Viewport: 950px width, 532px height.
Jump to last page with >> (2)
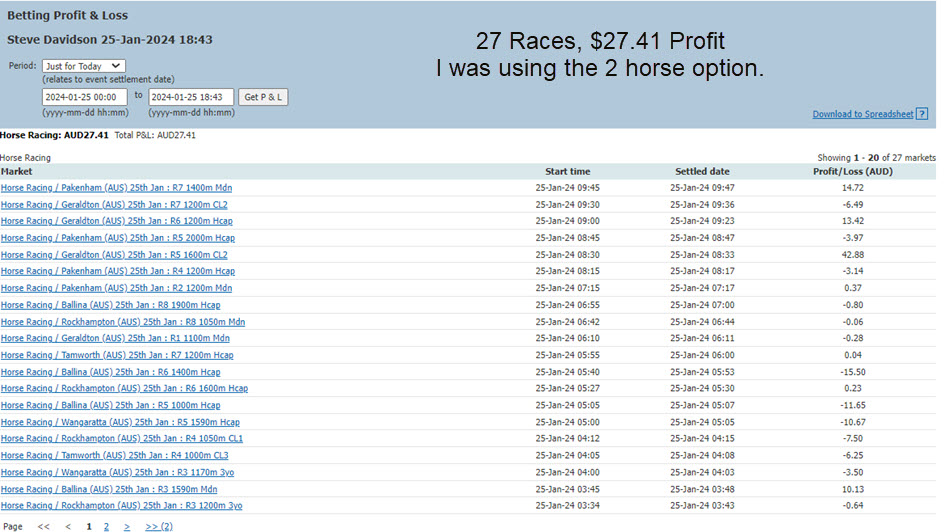click(159, 526)
